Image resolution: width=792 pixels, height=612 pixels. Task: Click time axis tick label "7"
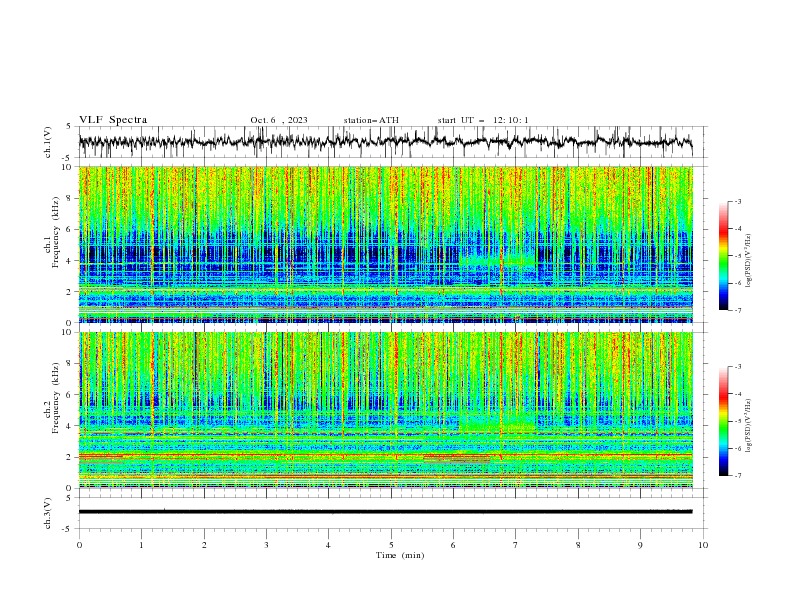(x=515, y=545)
